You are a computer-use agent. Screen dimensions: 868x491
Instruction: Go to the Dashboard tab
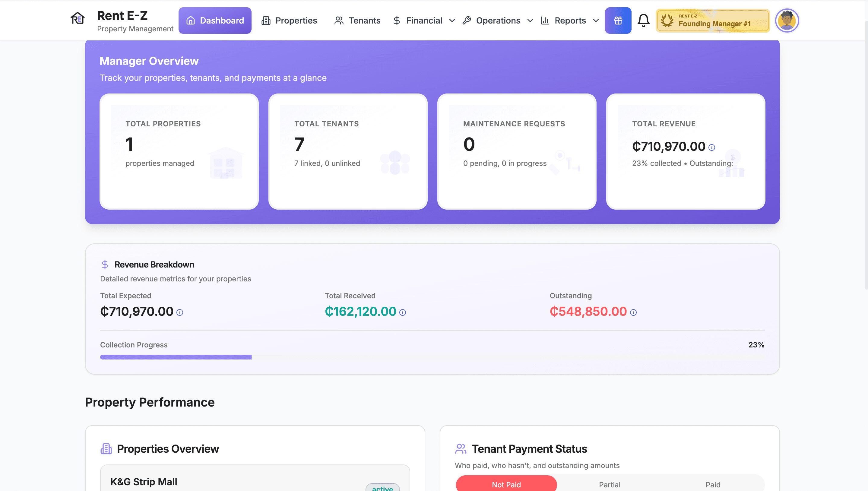pos(215,21)
